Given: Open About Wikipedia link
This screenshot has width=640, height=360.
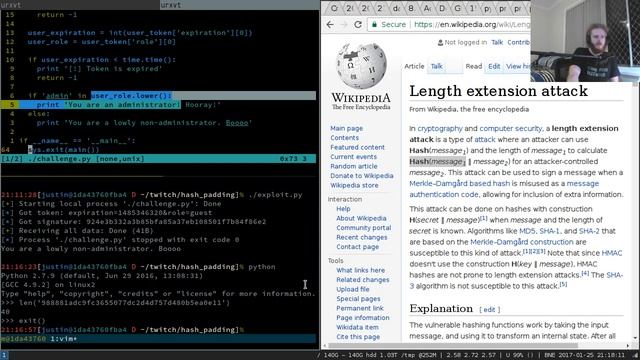Looking at the screenshot, I should coord(361,218).
